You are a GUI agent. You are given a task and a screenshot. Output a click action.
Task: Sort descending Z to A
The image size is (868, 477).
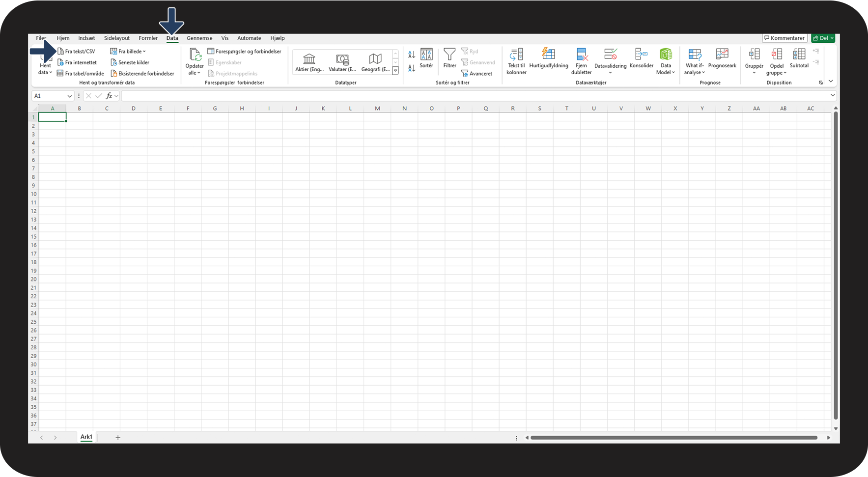(412, 68)
